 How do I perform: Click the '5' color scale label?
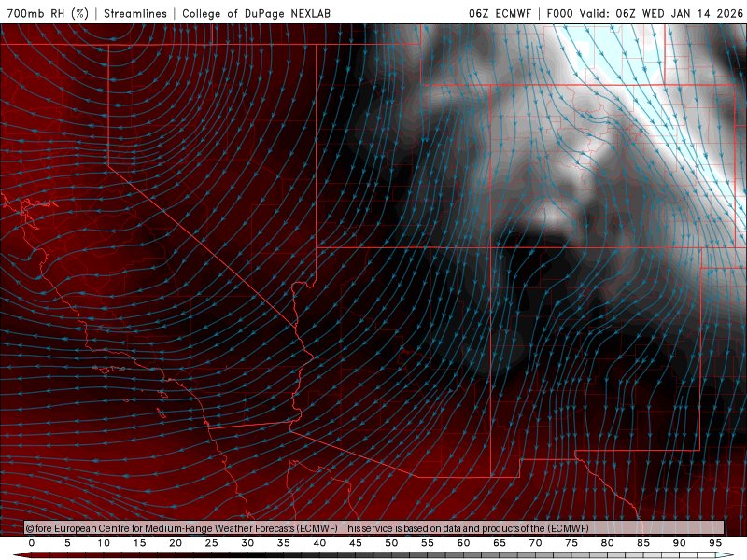coord(67,543)
